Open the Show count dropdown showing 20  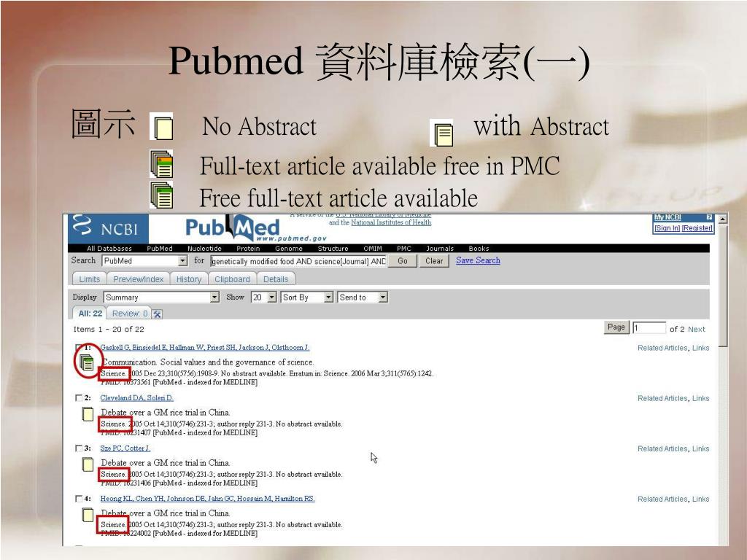coord(264,297)
